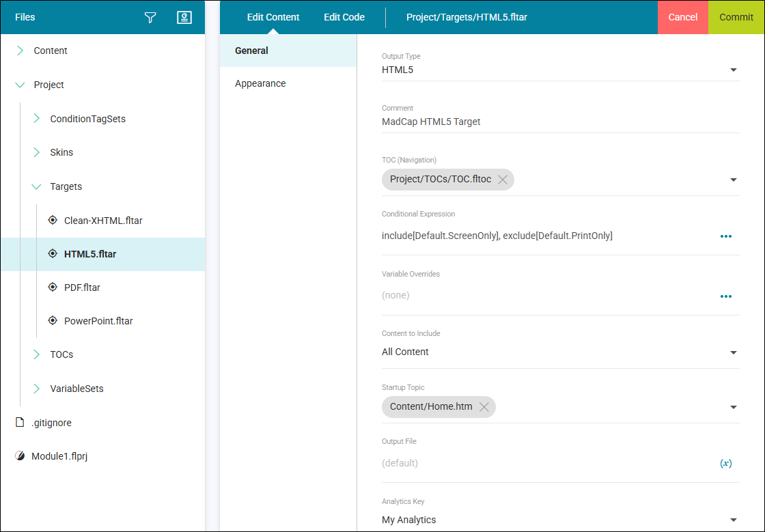Click the target icon beside HTML5.fltar

[x=53, y=253]
